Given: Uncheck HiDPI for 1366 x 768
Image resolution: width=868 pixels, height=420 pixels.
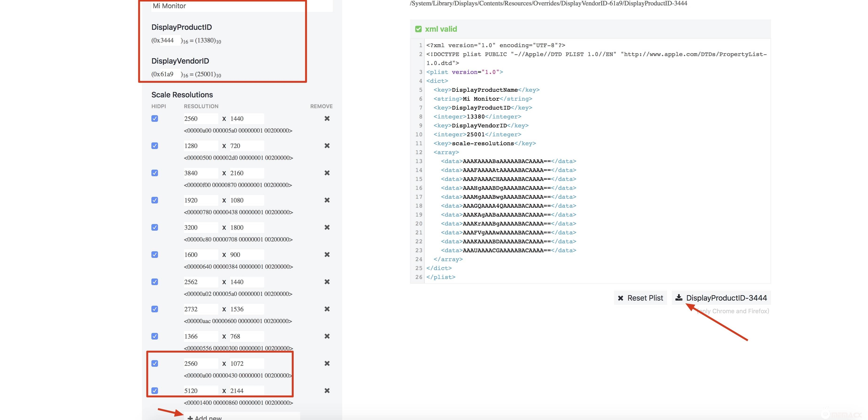Looking at the screenshot, I should click(x=155, y=336).
